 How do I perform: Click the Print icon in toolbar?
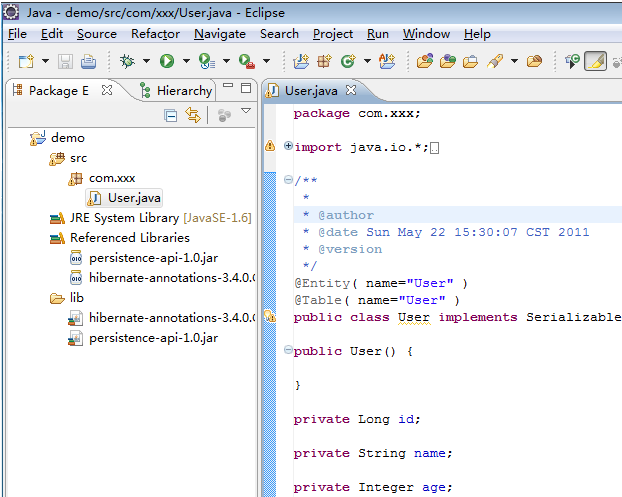pyautogui.click(x=88, y=62)
